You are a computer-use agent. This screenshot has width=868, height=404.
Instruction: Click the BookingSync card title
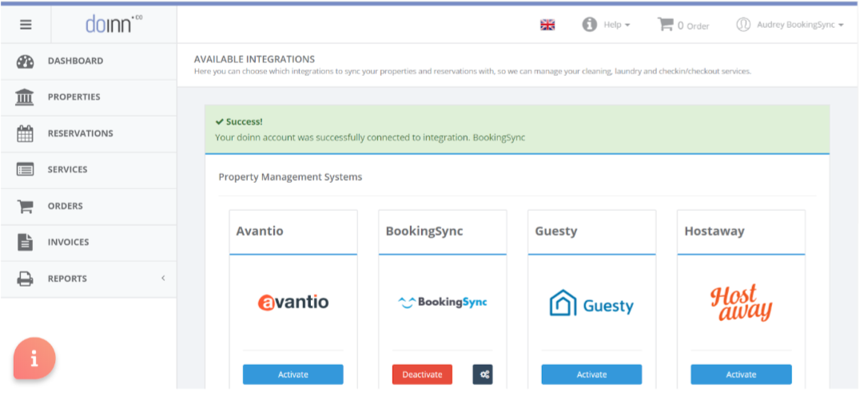tap(424, 232)
